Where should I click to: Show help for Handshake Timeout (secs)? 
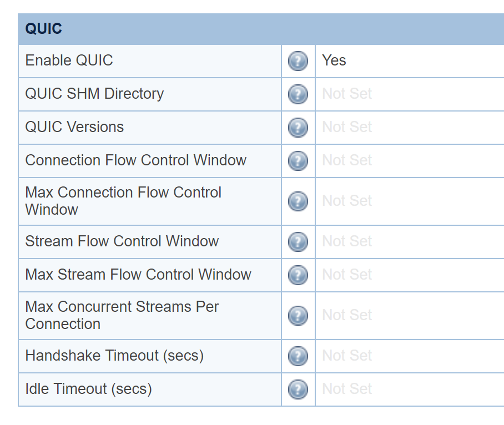click(x=298, y=356)
